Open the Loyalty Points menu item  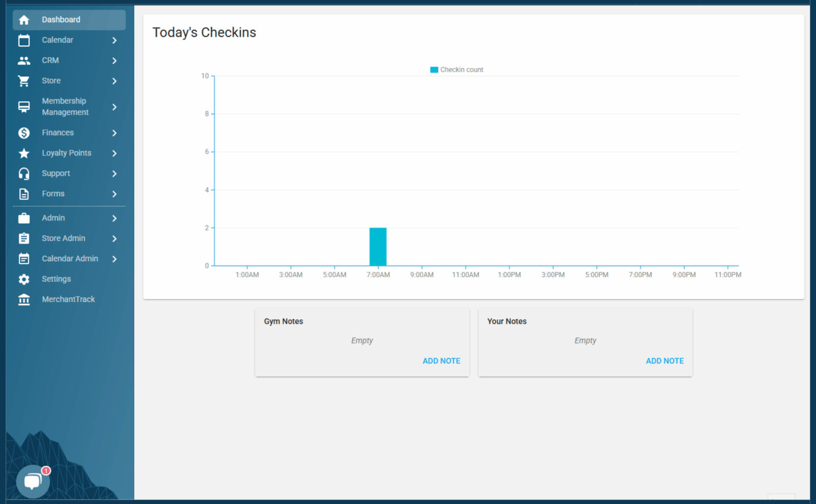pos(69,153)
